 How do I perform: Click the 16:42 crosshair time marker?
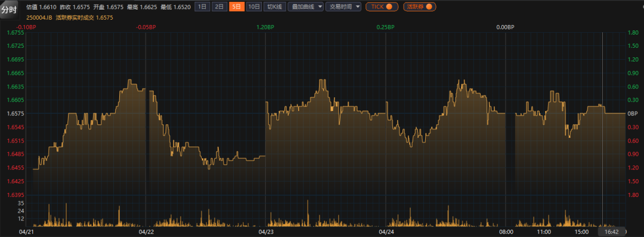612,232
